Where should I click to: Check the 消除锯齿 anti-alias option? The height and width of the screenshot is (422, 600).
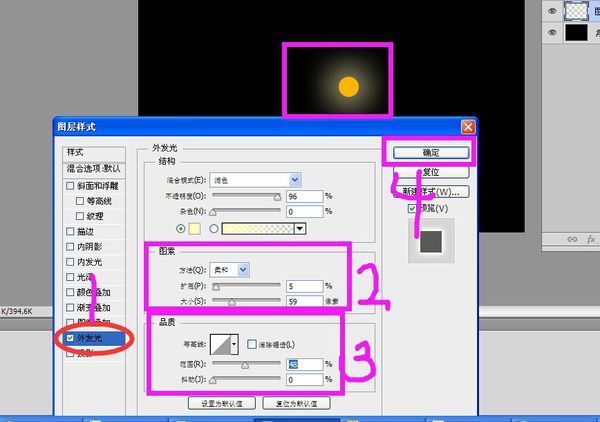(x=252, y=344)
